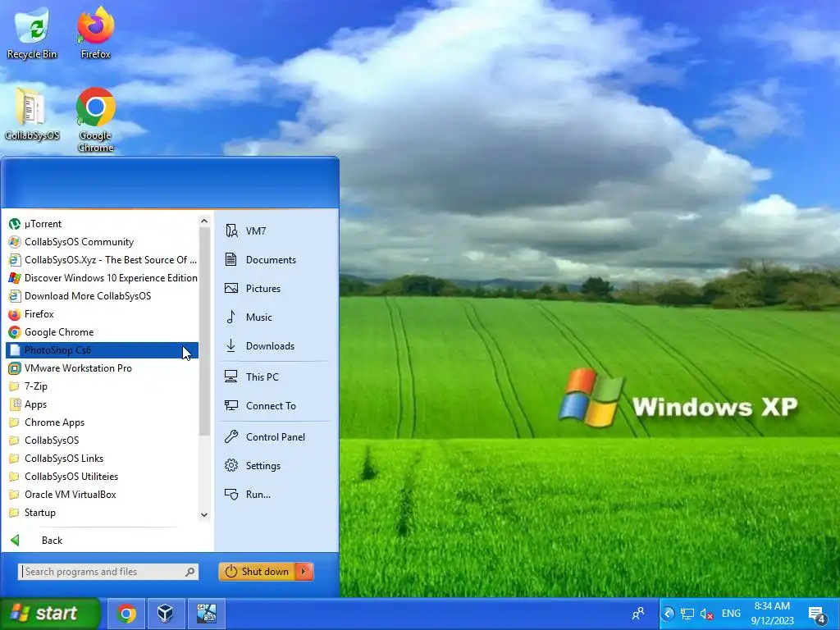Open CollabSysOS Community in the start menu
840x630 pixels.
tap(102, 242)
